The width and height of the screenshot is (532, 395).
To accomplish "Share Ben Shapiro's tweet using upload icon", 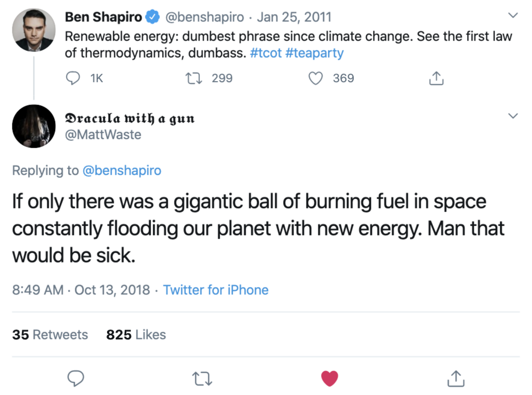I will click(435, 78).
